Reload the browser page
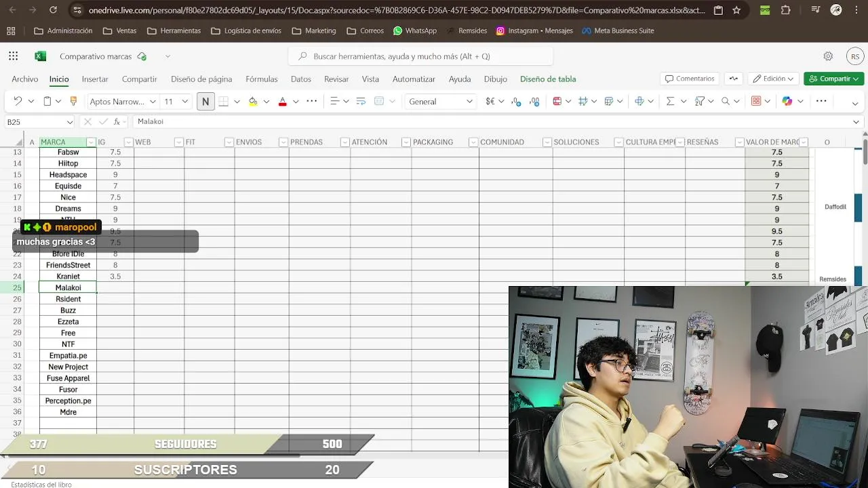Image resolution: width=868 pixels, height=488 pixels. (53, 10)
